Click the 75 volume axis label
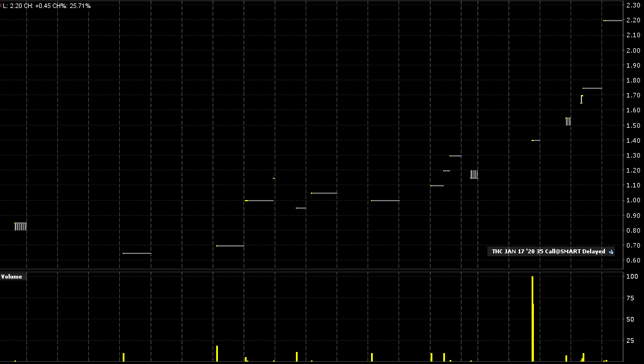Image resolution: width=644 pixels, height=364 pixels. [630, 298]
